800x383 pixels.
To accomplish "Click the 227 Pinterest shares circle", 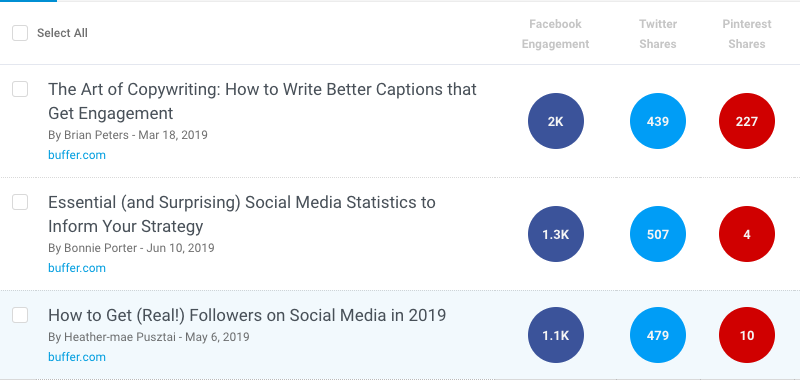I will (747, 121).
